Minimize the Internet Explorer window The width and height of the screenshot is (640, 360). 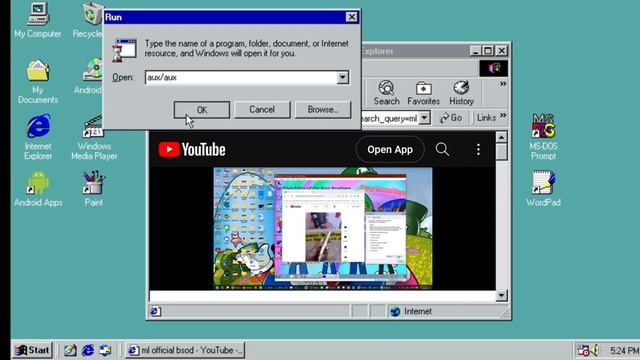tap(475, 51)
